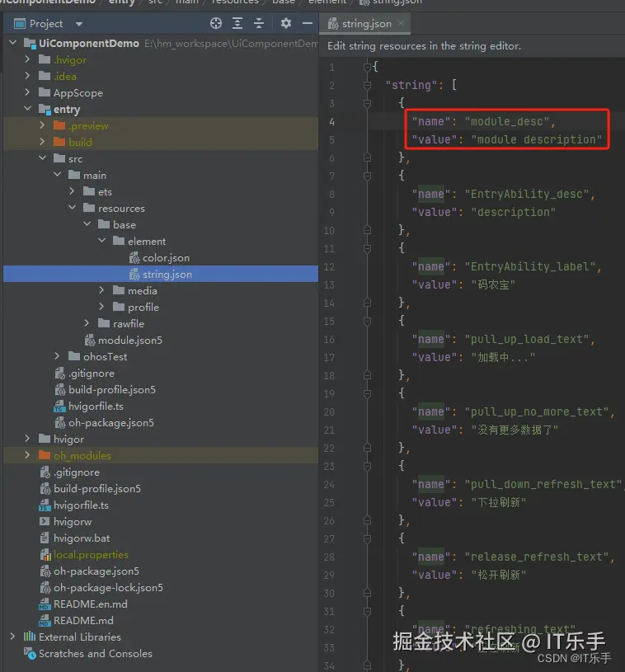Expand the media folder
The height and width of the screenshot is (672, 625).
[x=101, y=290]
